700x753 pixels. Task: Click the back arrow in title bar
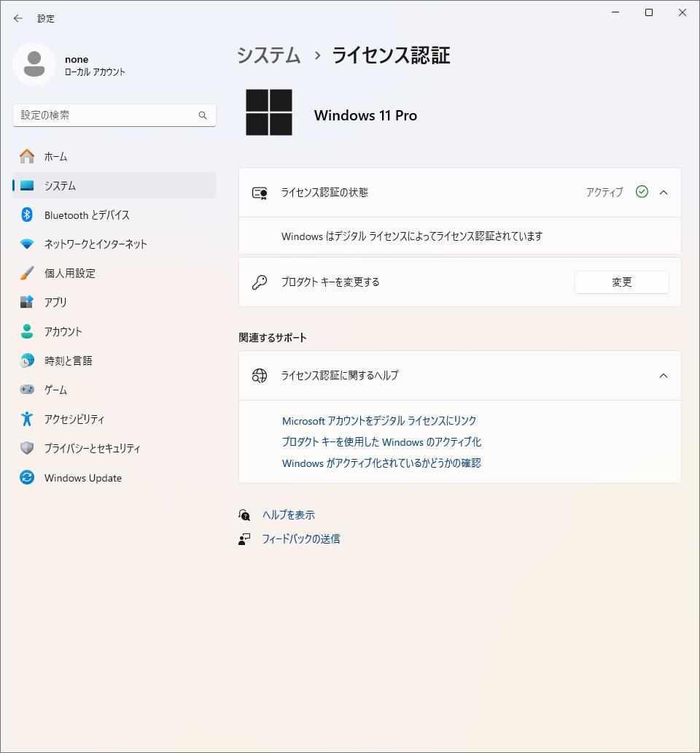click(x=18, y=18)
